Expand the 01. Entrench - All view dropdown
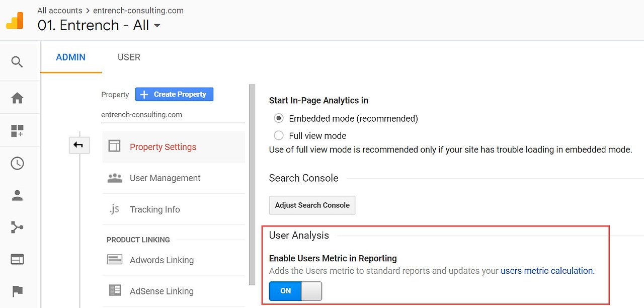 pos(157,26)
